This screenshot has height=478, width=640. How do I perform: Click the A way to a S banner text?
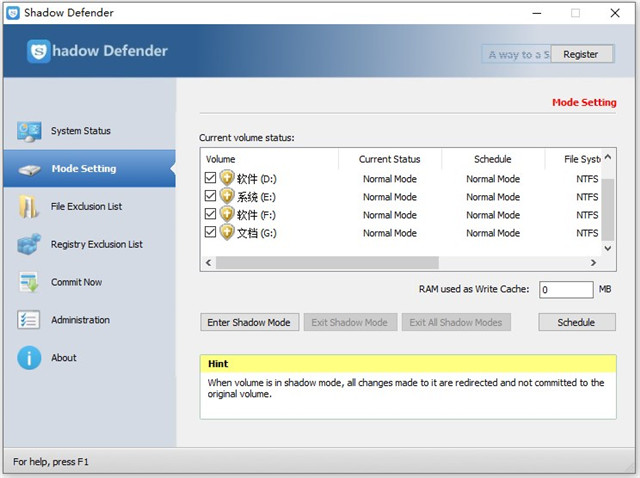(x=519, y=55)
